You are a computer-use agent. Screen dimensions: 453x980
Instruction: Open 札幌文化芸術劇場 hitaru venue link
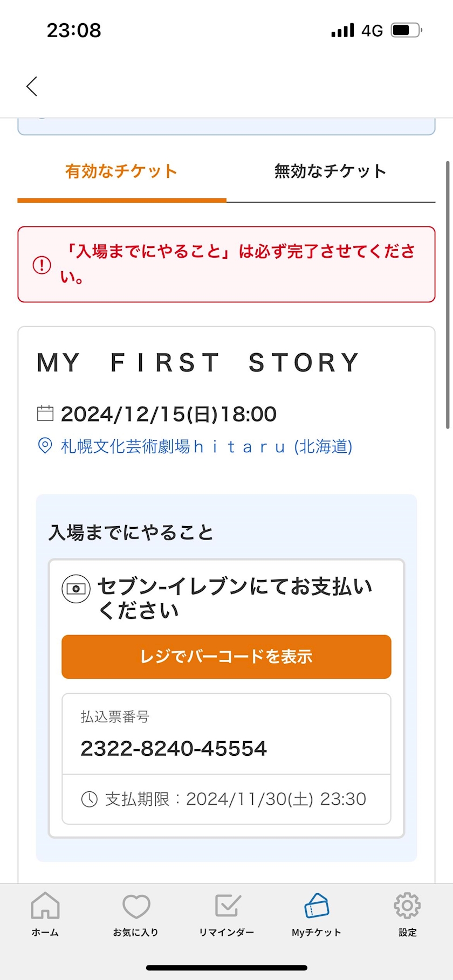tap(207, 446)
